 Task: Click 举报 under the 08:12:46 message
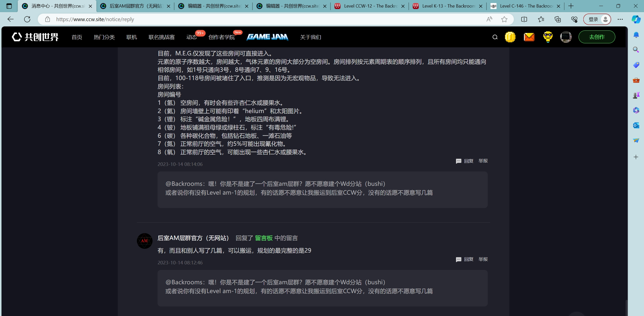483,259
